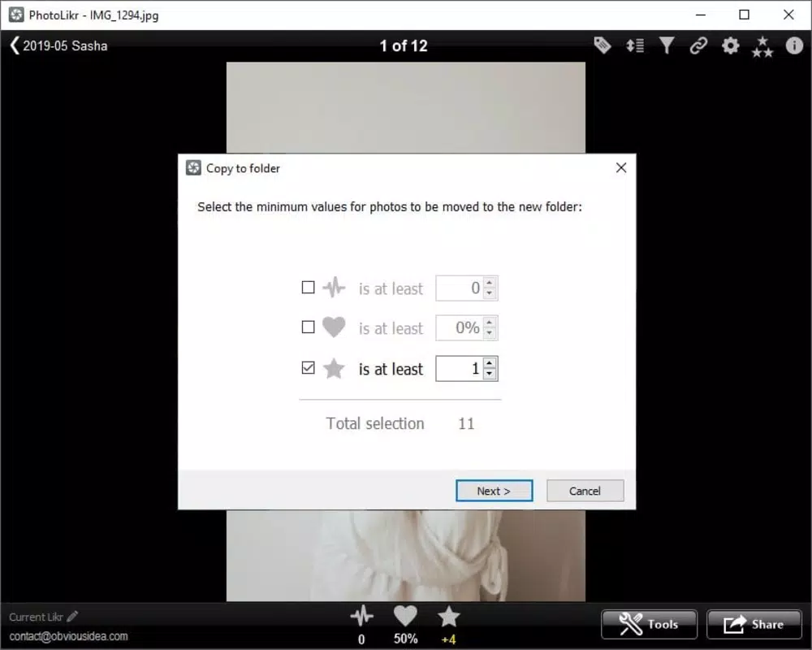Open the settings gear icon
Viewport: 812px width, 650px height.
click(x=731, y=45)
